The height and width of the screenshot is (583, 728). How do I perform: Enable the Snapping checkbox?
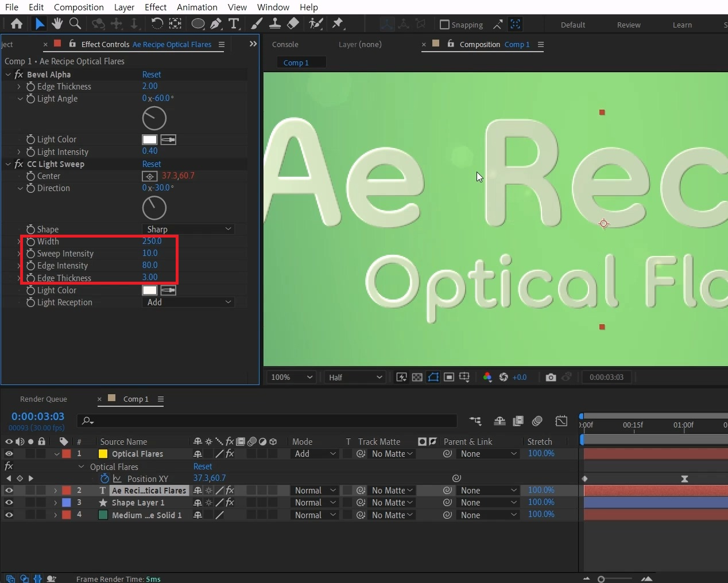pos(444,25)
